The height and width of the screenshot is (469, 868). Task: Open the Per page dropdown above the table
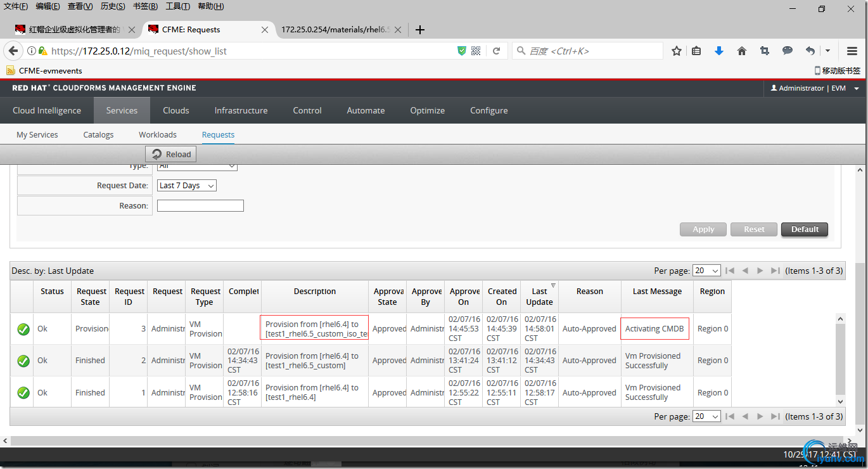coord(706,271)
